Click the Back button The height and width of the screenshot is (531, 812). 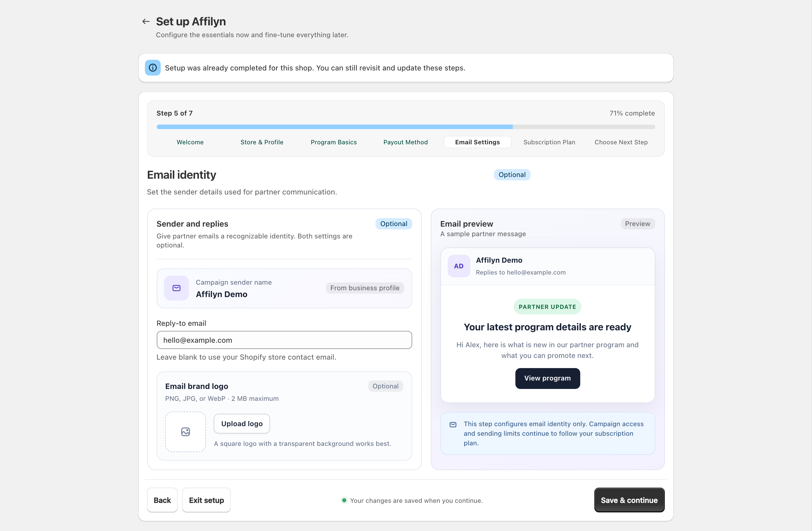click(162, 500)
